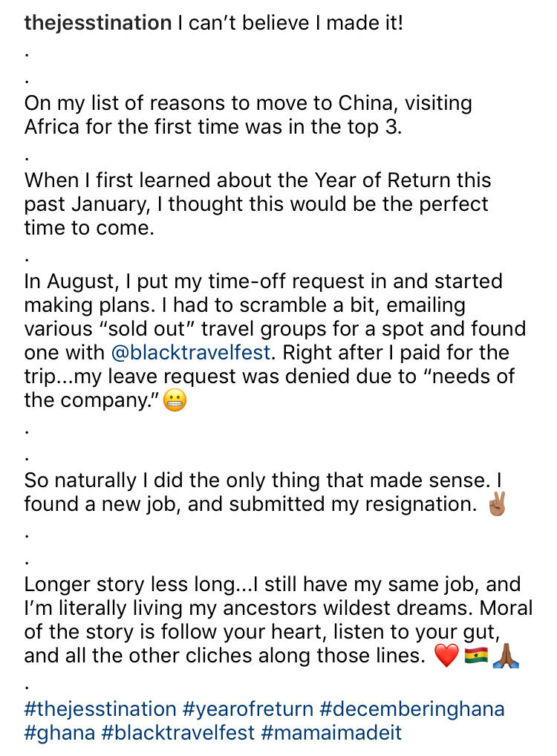Click the Ghana flag emoji

click(x=476, y=656)
